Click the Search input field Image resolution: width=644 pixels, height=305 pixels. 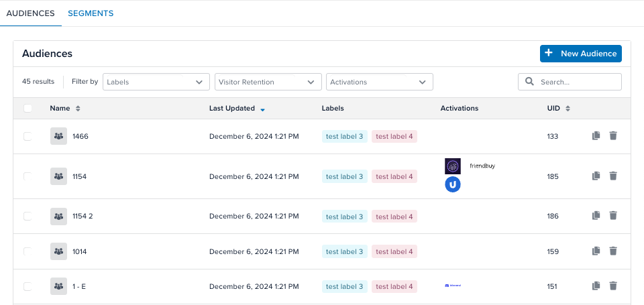click(x=570, y=82)
